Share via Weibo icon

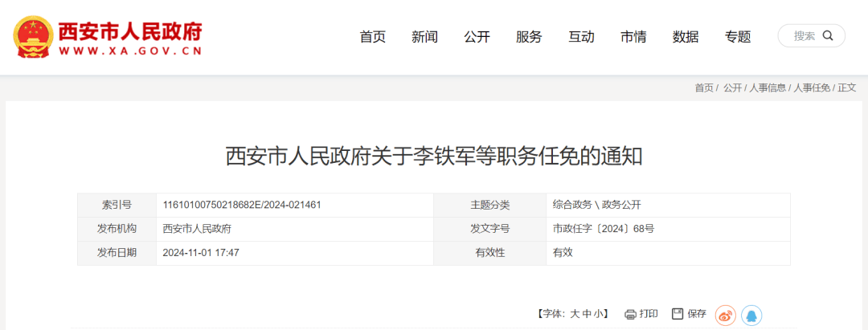coord(725,316)
